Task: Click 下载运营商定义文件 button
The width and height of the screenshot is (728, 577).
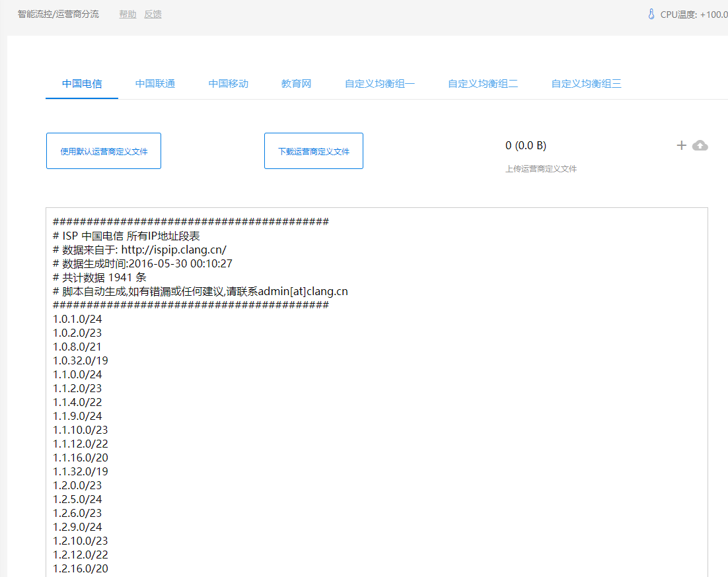Action: click(x=314, y=151)
